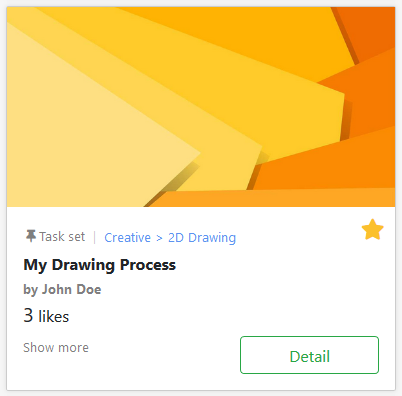Open the orange and yellow cover thumbnail
Viewport: 402px width, 396px height.
[201, 107]
